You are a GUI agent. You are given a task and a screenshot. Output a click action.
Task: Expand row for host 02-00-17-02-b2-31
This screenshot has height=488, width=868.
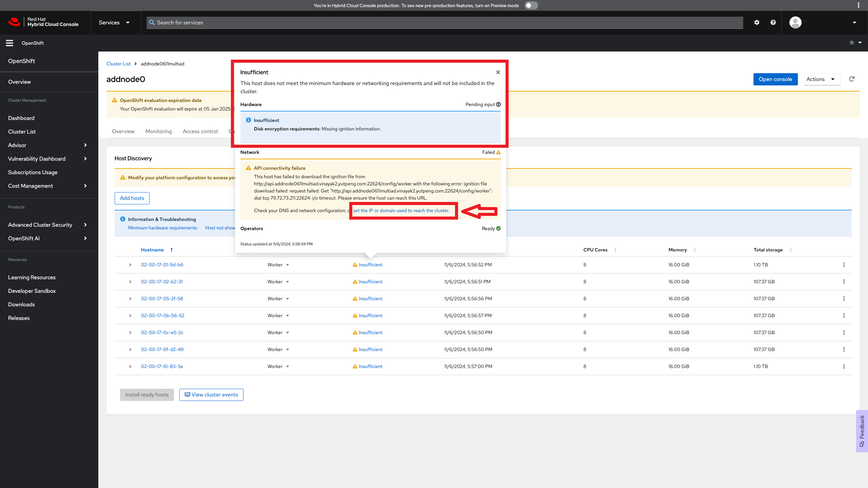coord(130,282)
